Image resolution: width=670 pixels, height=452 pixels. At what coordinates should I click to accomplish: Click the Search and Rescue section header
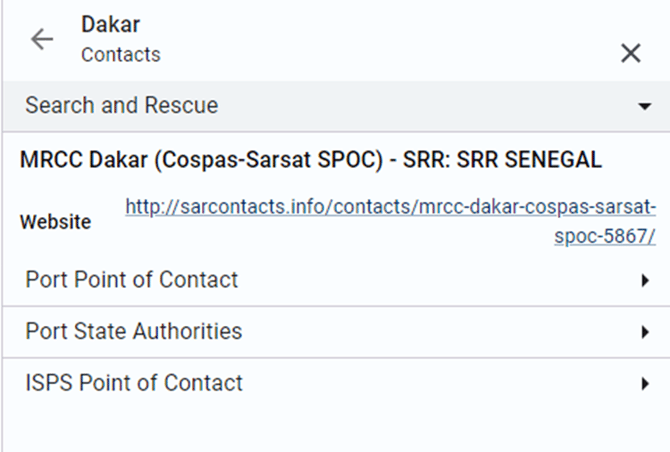(122, 105)
